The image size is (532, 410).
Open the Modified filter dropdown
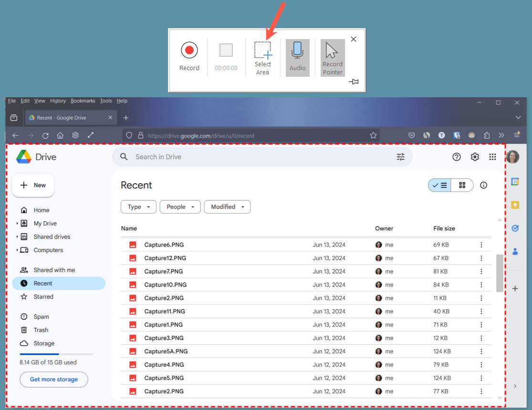click(x=227, y=207)
